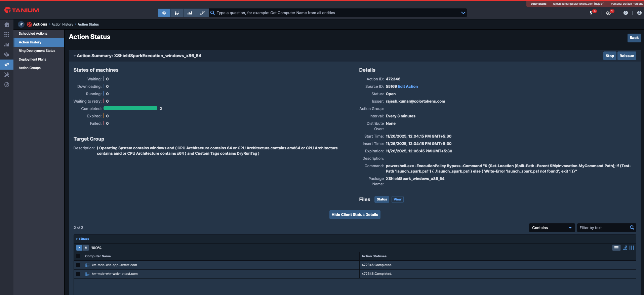This screenshot has height=295, width=644.
Task: Toggle the select-all checkbox in grid header
Action: tap(78, 256)
